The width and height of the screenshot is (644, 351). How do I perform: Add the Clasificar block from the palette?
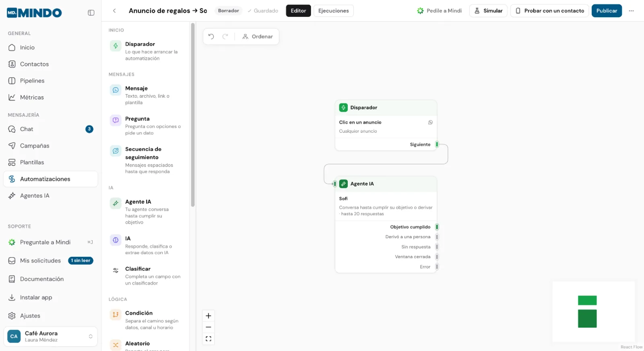coord(146,275)
